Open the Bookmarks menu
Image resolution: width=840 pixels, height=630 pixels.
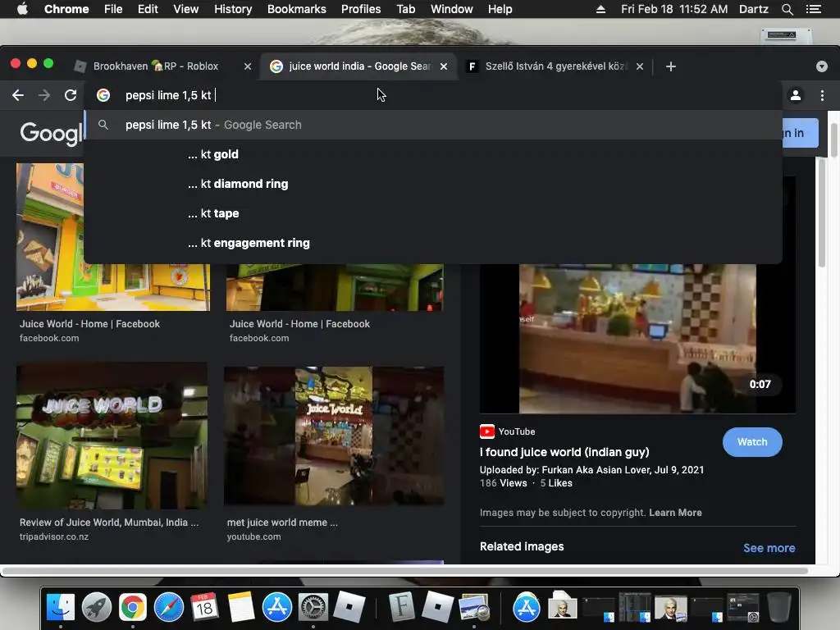297,9
